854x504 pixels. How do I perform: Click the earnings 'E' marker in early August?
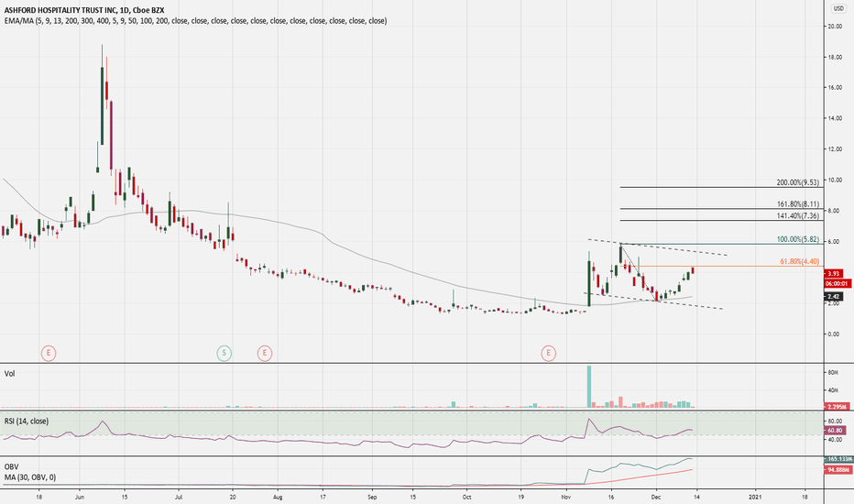265,353
